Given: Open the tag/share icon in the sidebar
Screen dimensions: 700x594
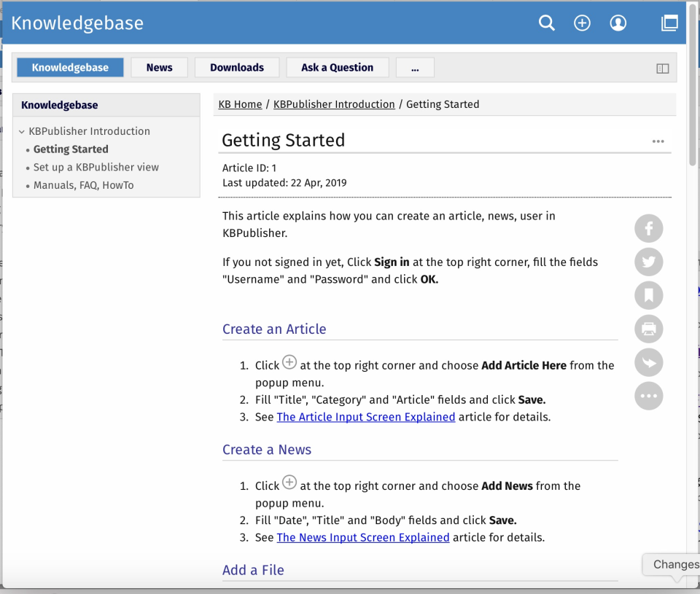Looking at the screenshot, I should click(648, 362).
